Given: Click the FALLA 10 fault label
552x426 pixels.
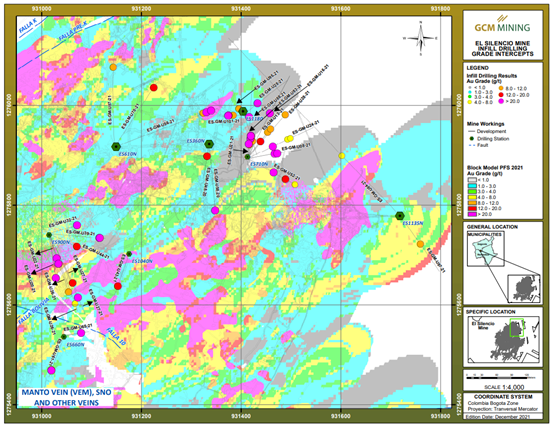Looking at the screenshot, I should pyautogui.click(x=116, y=337).
